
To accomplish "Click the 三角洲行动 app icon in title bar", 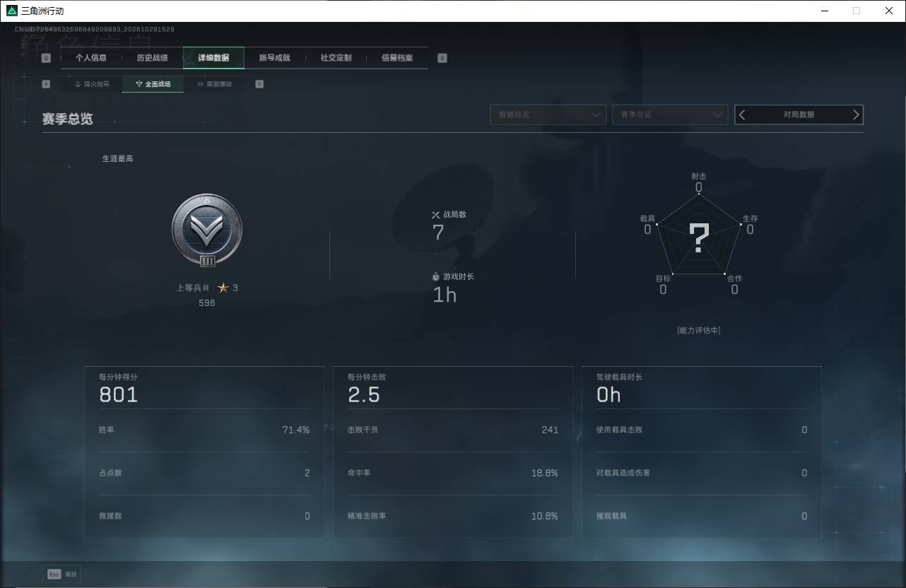I will [x=12, y=11].
